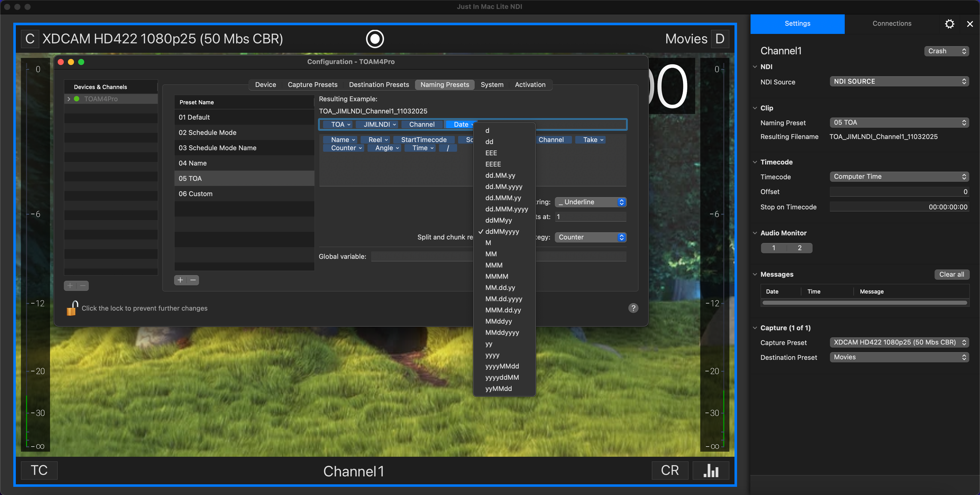This screenshot has height=495, width=980.
Task: Open the Naming Preset dropdown
Action: 899,122
